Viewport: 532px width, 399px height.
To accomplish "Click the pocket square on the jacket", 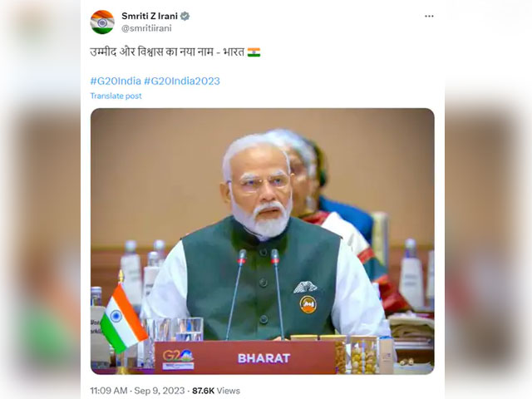I will (305, 287).
